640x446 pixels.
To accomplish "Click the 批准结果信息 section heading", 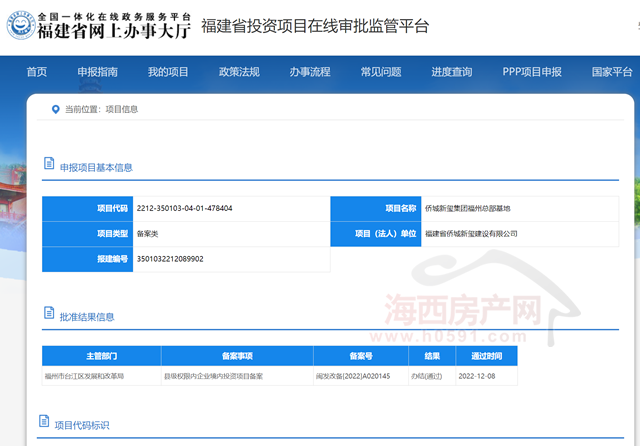I will click(87, 317).
